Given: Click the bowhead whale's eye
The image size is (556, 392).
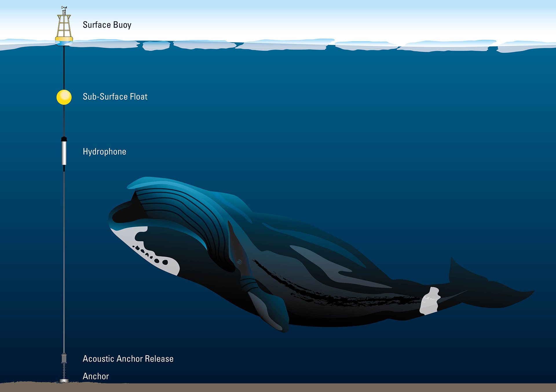Looking at the screenshot, I should click(239, 262).
